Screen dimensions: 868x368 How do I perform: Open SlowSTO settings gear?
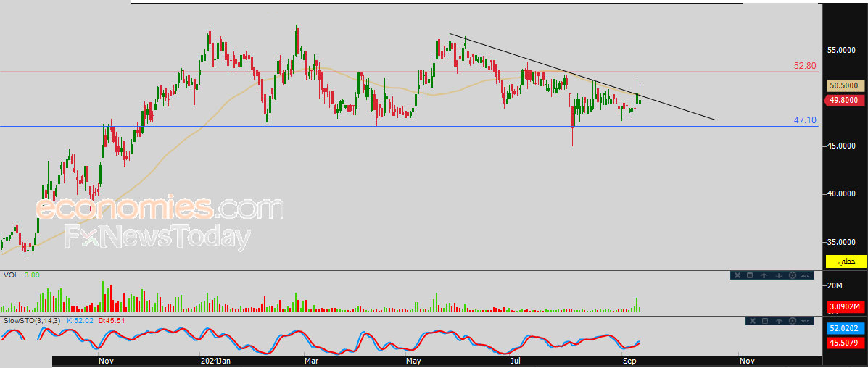(x=792, y=321)
